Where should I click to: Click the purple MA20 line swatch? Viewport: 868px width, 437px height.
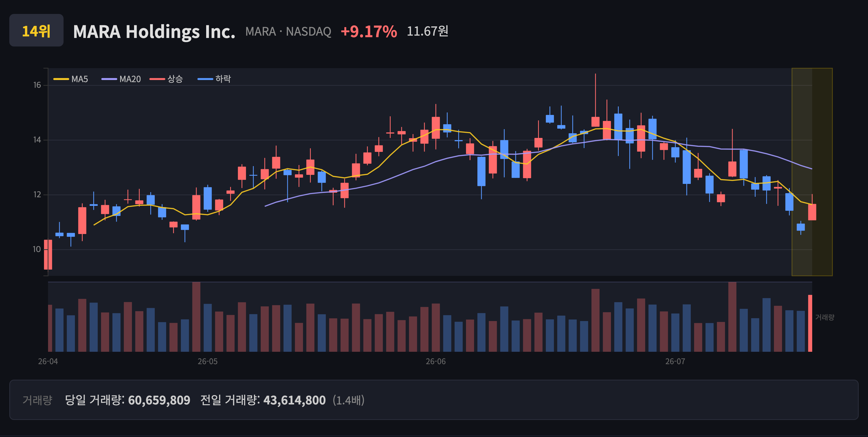[109, 79]
